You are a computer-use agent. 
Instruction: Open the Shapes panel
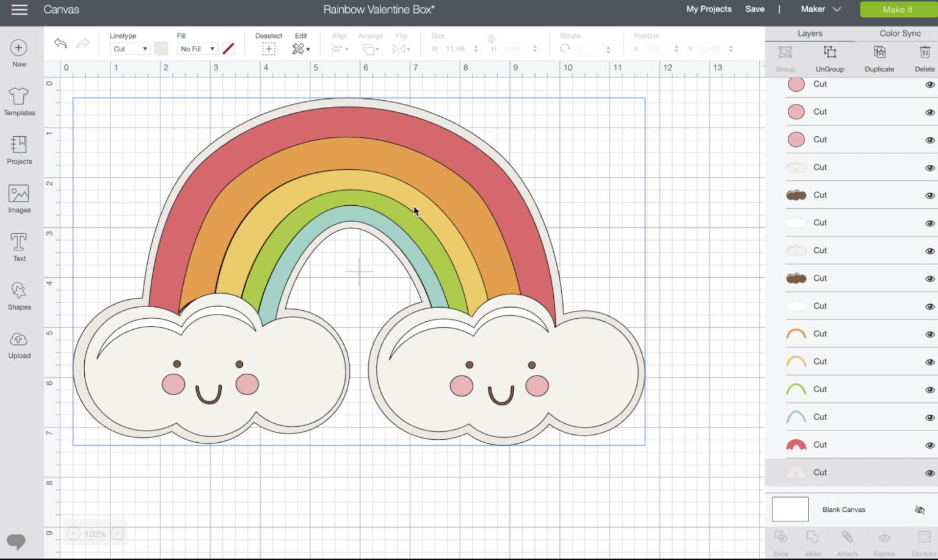point(18,296)
